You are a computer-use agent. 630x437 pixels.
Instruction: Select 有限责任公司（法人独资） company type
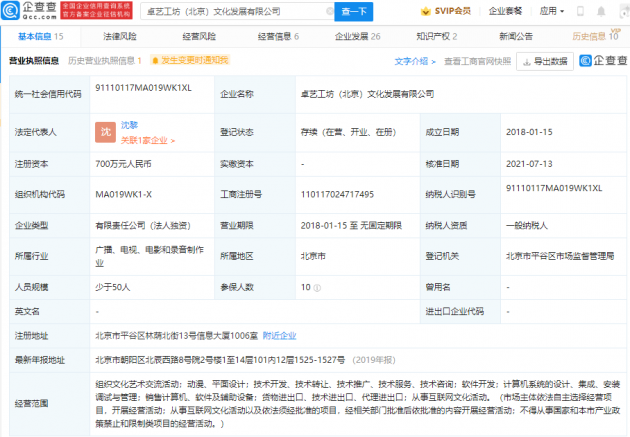pyautogui.click(x=143, y=226)
